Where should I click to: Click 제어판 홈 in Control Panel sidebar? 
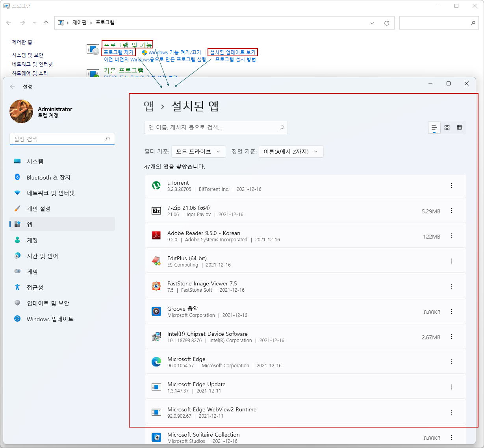click(22, 42)
